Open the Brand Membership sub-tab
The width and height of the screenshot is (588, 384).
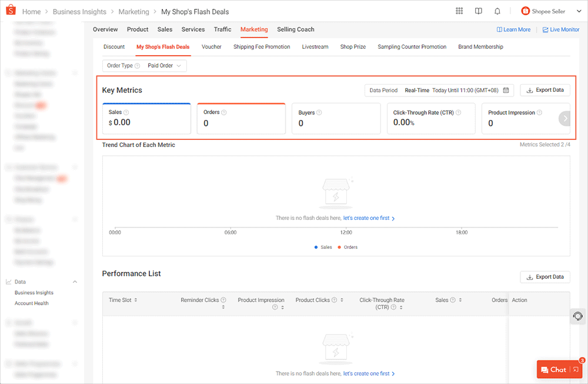point(481,47)
